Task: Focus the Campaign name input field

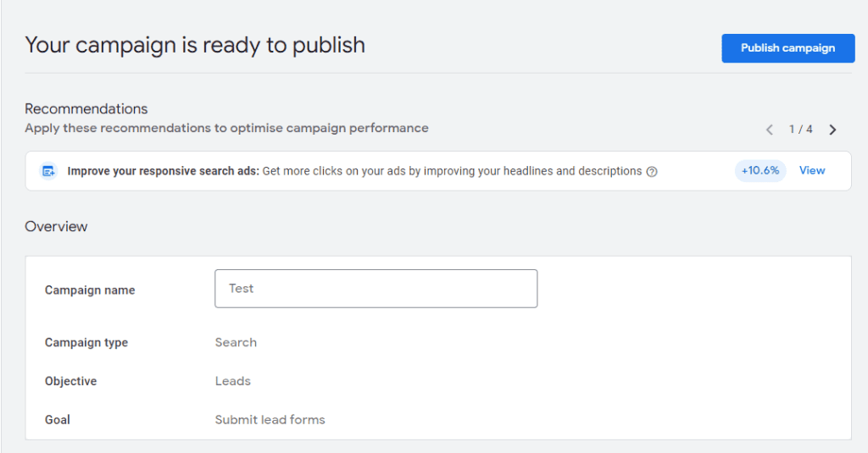Action: [x=376, y=289]
